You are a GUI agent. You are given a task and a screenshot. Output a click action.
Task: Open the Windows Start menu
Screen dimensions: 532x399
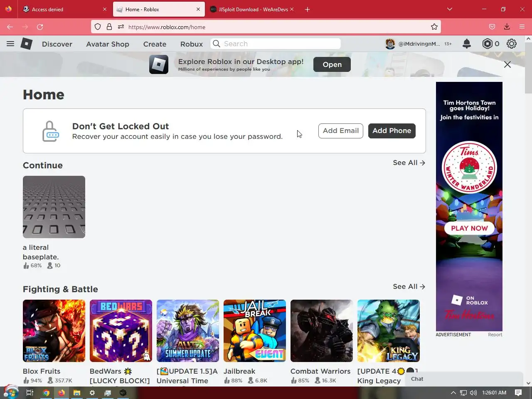10,393
